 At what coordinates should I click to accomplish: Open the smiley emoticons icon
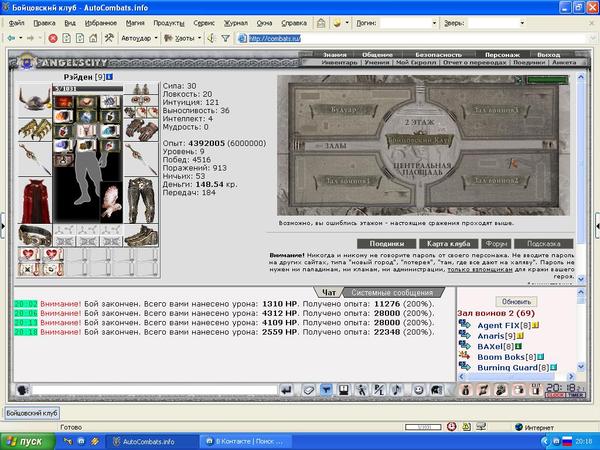tap(418, 390)
